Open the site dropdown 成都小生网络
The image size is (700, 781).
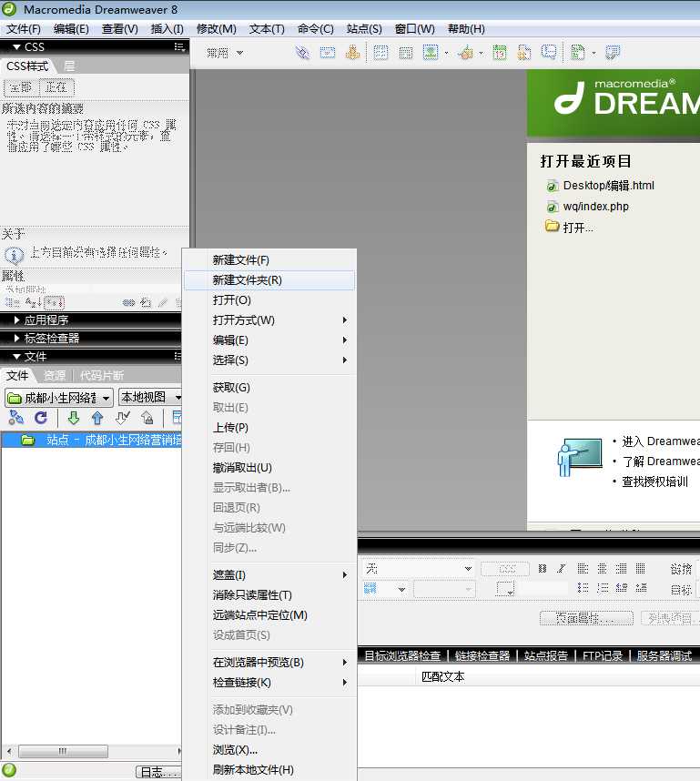59,398
